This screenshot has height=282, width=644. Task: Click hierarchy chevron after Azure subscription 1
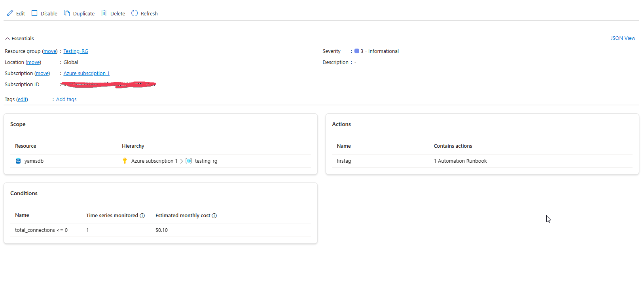[x=182, y=161]
